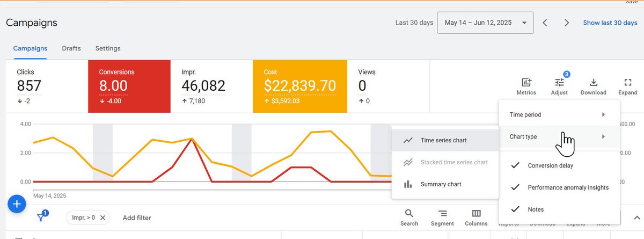
Task: Open the filter funnel icon
Action: pyautogui.click(x=41, y=217)
